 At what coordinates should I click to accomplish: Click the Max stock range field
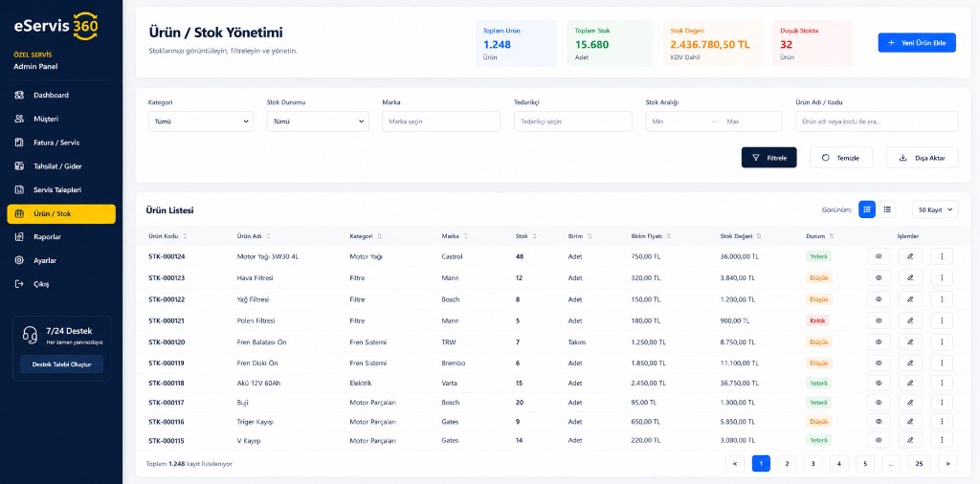click(750, 121)
